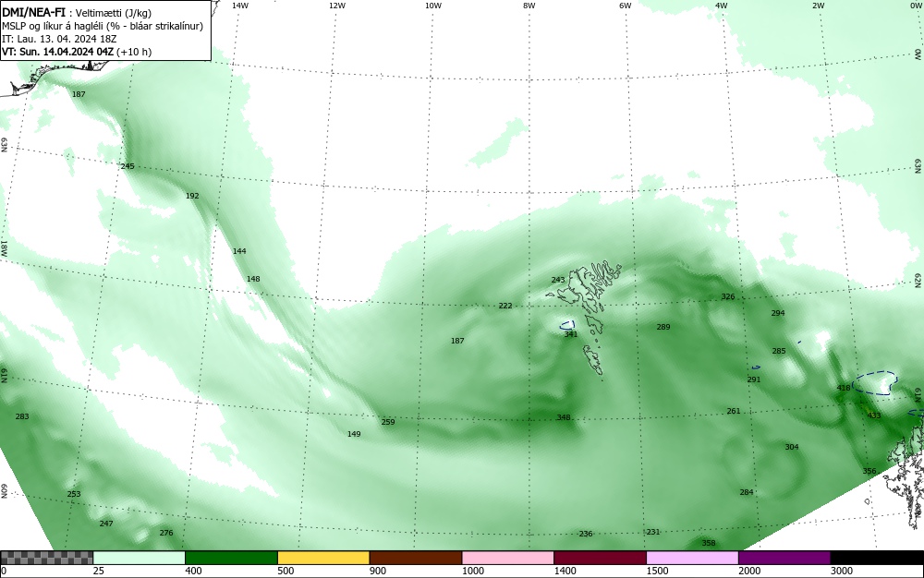Click the "6W" longitude label
Image resolution: width=924 pixels, height=578 pixels.
point(626,6)
